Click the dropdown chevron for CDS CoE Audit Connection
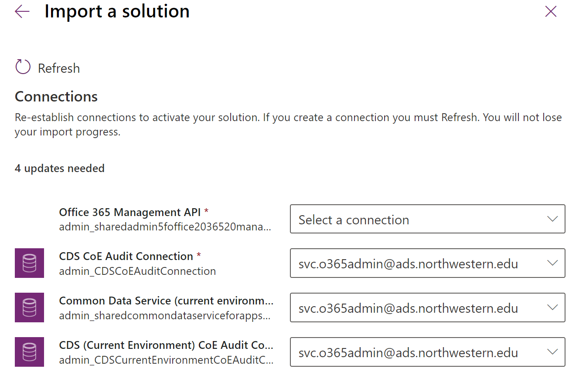The image size is (579, 392). pyautogui.click(x=552, y=263)
